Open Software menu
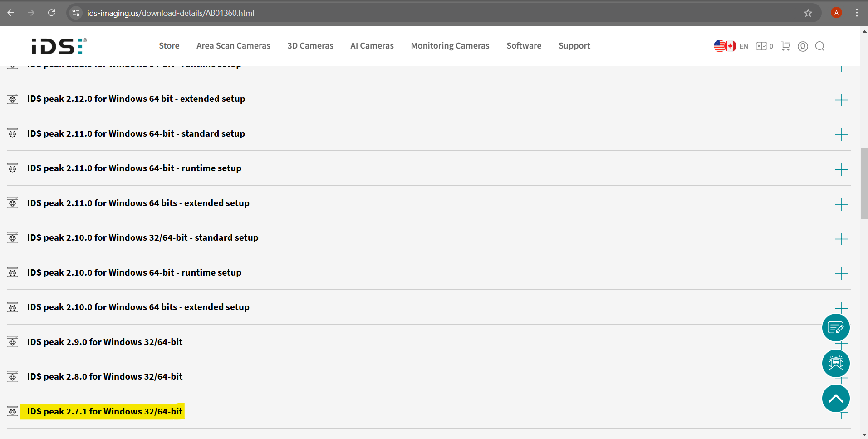The height and width of the screenshot is (439, 868). pyautogui.click(x=524, y=46)
